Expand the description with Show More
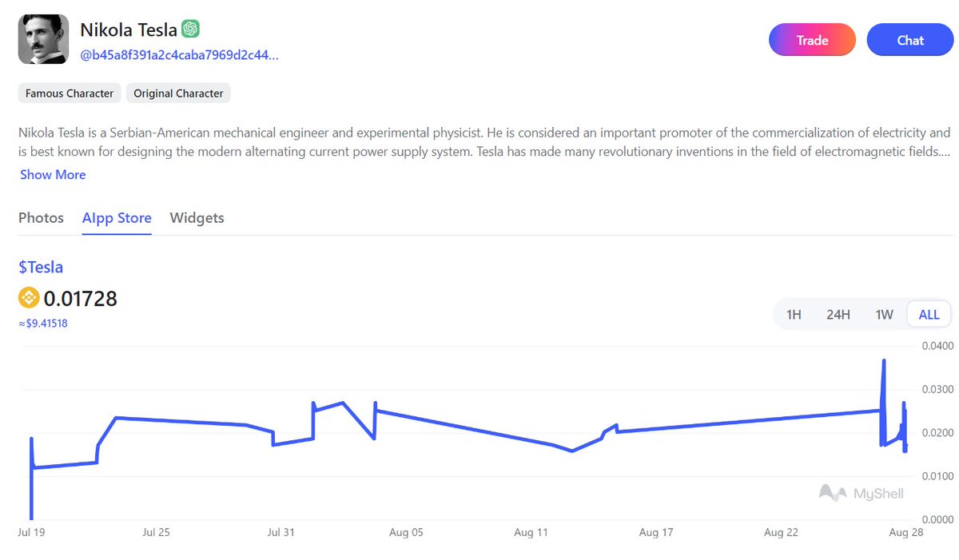Viewport: 959px width, 560px height. pyautogui.click(x=53, y=174)
